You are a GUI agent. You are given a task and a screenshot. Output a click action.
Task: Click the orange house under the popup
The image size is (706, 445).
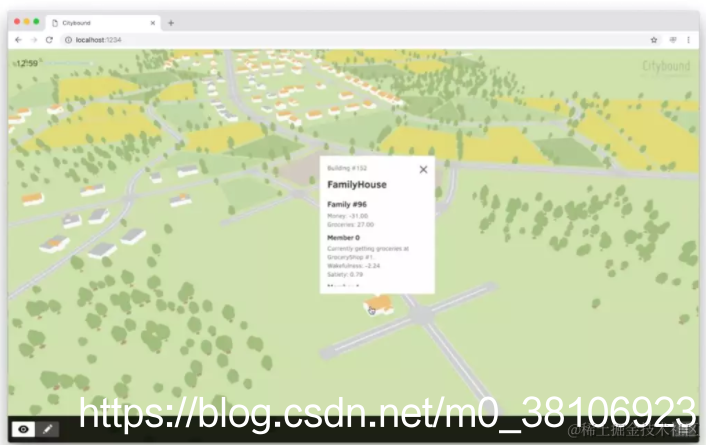[x=379, y=305]
